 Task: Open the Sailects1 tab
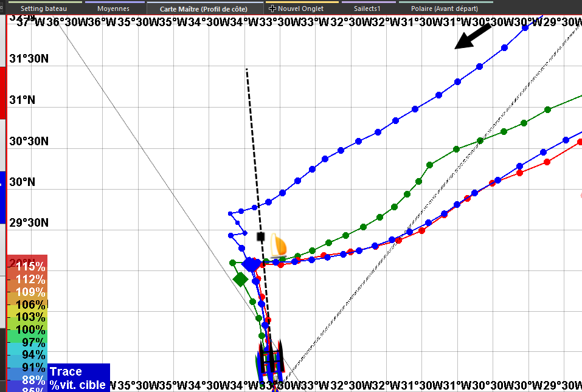click(x=367, y=9)
